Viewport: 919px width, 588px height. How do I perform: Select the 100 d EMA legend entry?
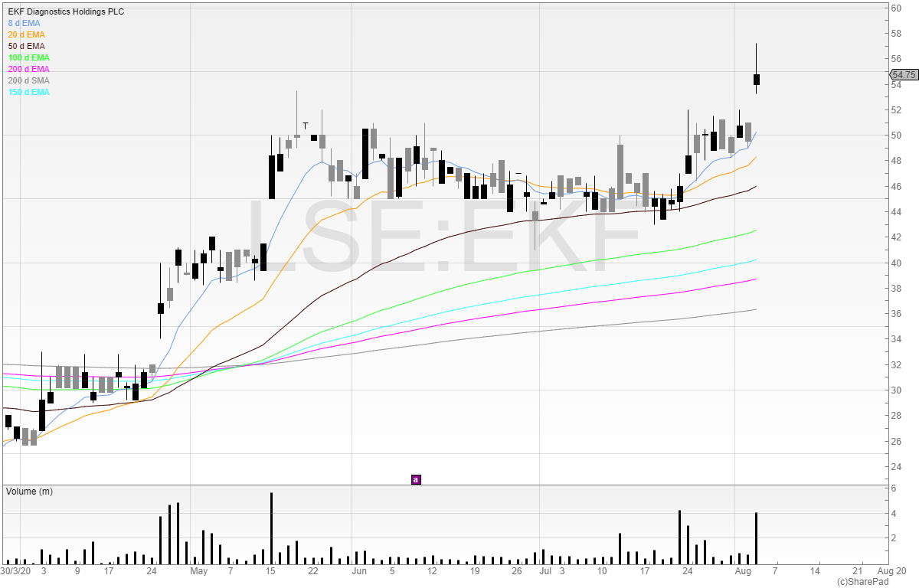point(29,57)
